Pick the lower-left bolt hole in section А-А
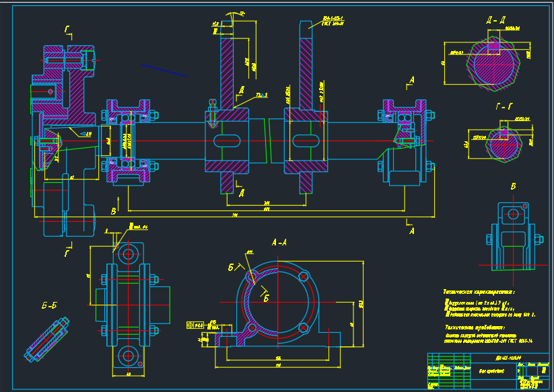Viewport: 554px width, 392px height. click(252, 327)
